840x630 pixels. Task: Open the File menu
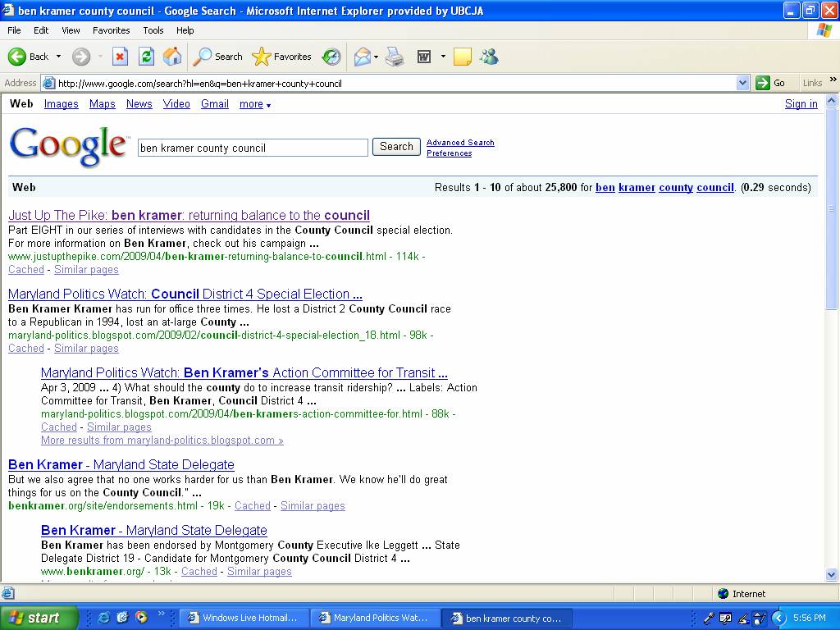click(14, 30)
